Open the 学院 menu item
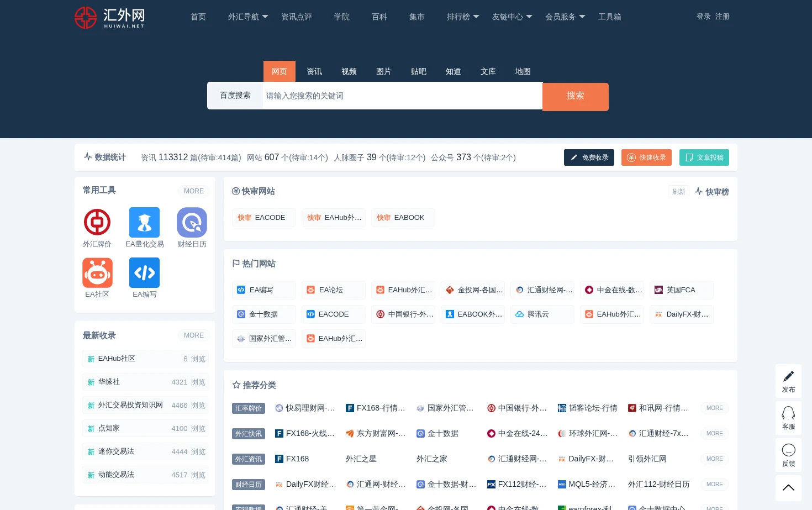This screenshot has height=510, width=812. [x=342, y=17]
